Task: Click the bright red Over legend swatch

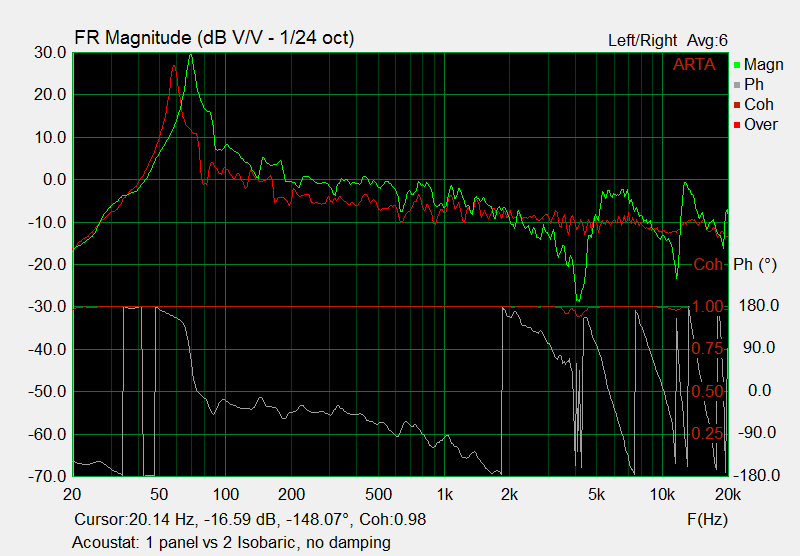Action: click(737, 125)
